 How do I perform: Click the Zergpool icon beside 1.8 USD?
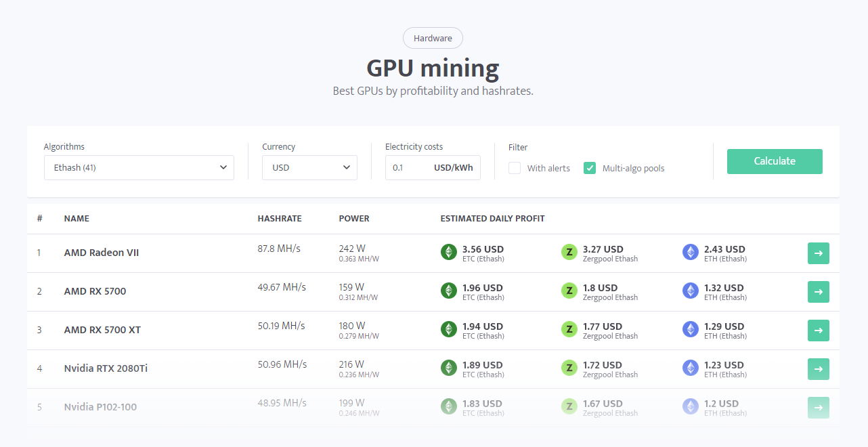tap(569, 291)
